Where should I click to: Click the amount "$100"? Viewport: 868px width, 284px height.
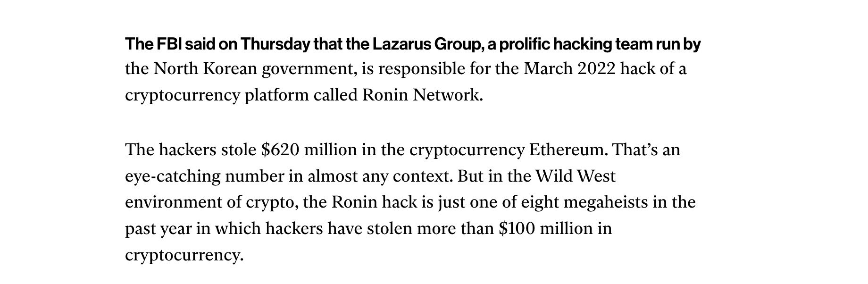pyautogui.click(x=517, y=229)
